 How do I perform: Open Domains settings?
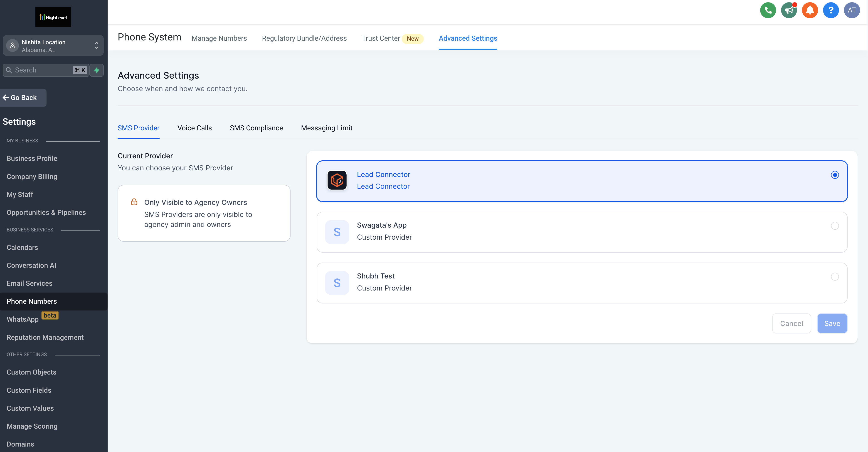coord(21,444)
